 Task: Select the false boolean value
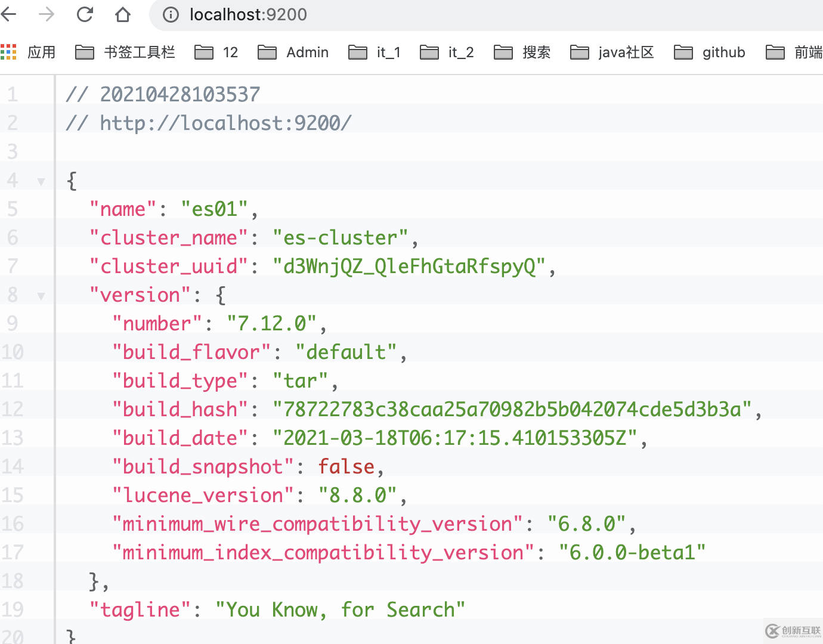coord(346,467)
